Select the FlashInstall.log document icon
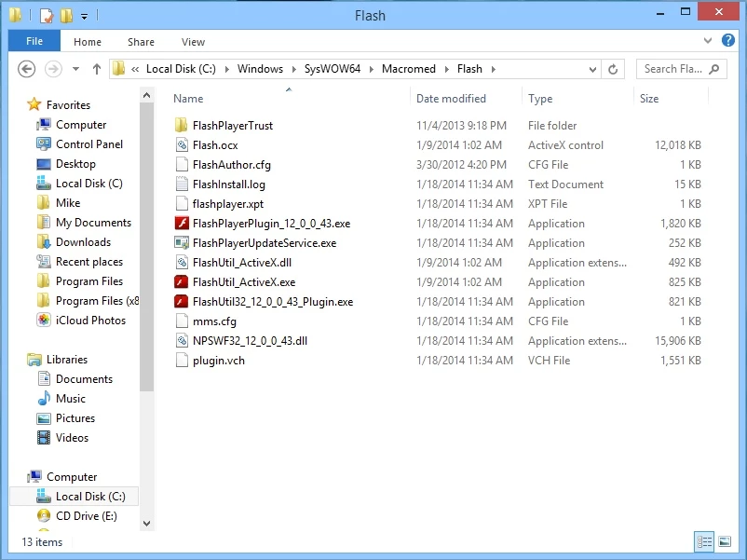 [182, 184]
